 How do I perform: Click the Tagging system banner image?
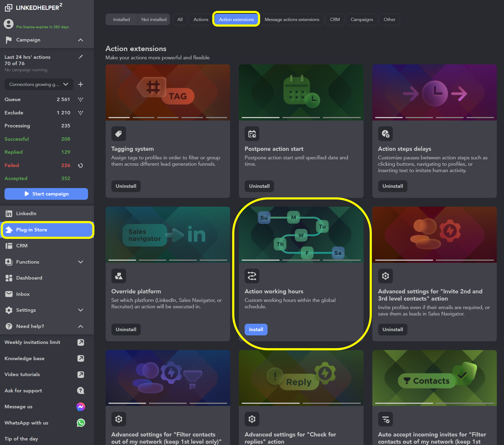168,92
